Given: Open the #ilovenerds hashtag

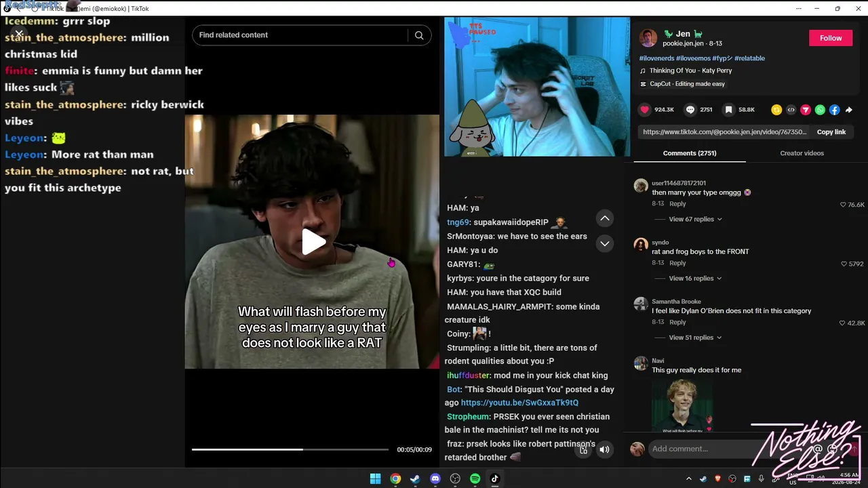Looking at the screenshot, I should (656, 58).
